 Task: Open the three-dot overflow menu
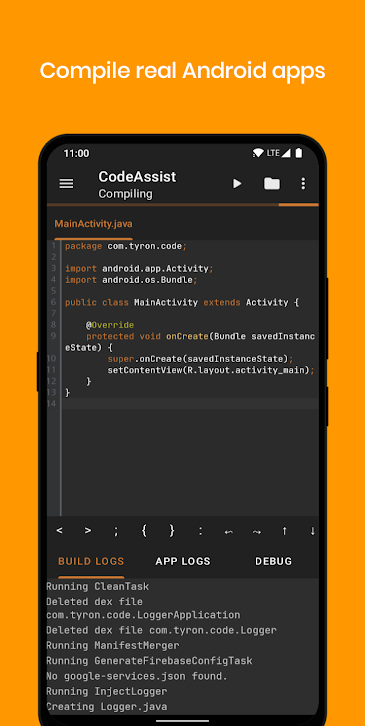[x=303, y=184]
